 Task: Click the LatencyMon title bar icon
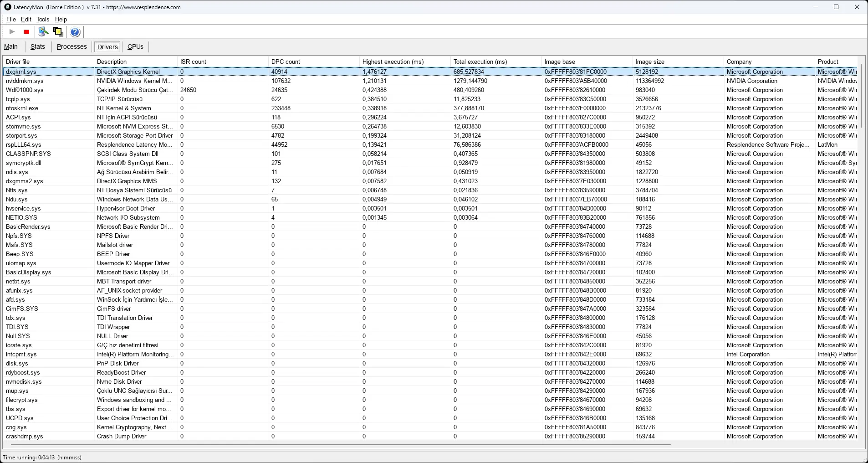[x=7, y=7]
